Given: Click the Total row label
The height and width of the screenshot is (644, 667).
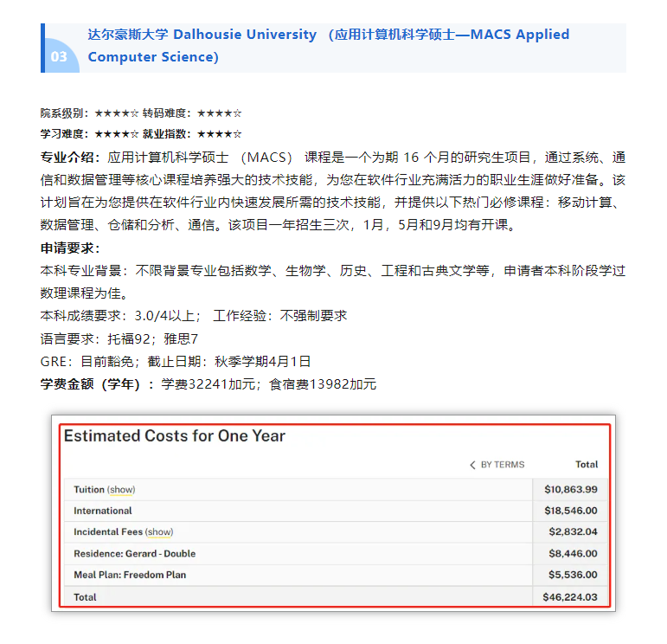Looking at the screenshot, I should (85, 597).
